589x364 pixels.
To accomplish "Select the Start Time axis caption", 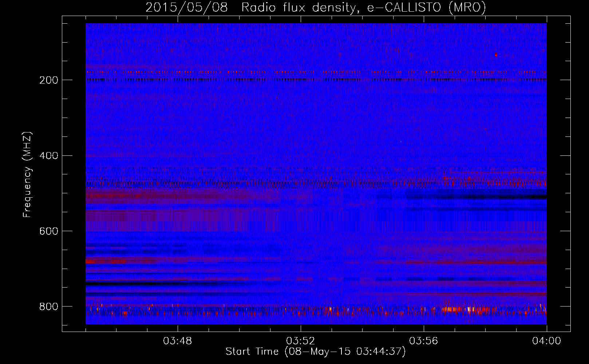I will click(316, 352).
